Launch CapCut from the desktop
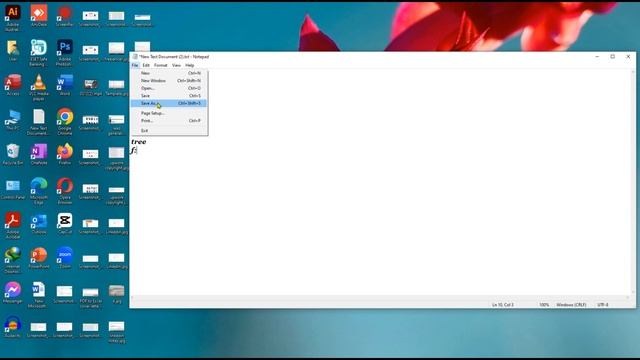The height and width of the screenshot is (360, 640). (x=64, y=223)
